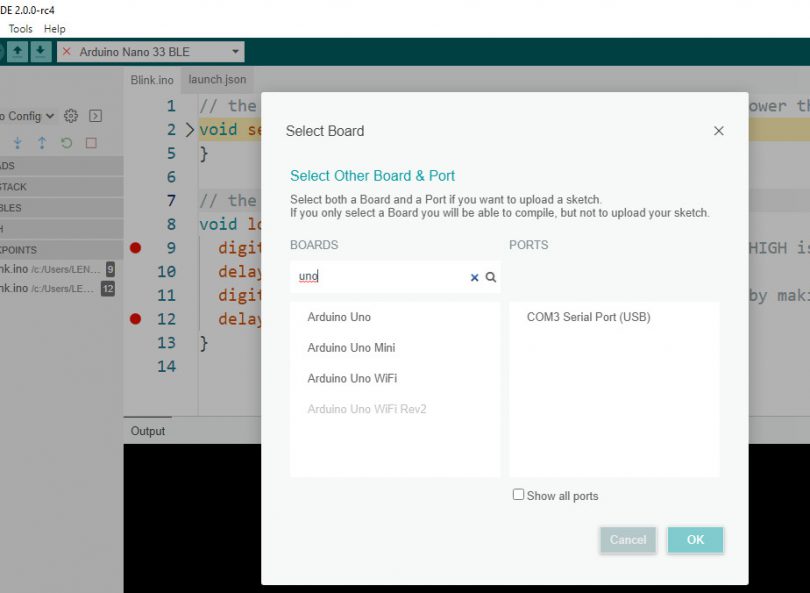The height and width of the screenshot is (593, 810).
Task: Select COM3 Serial Port (USB)
Action: tap(588, 317)
